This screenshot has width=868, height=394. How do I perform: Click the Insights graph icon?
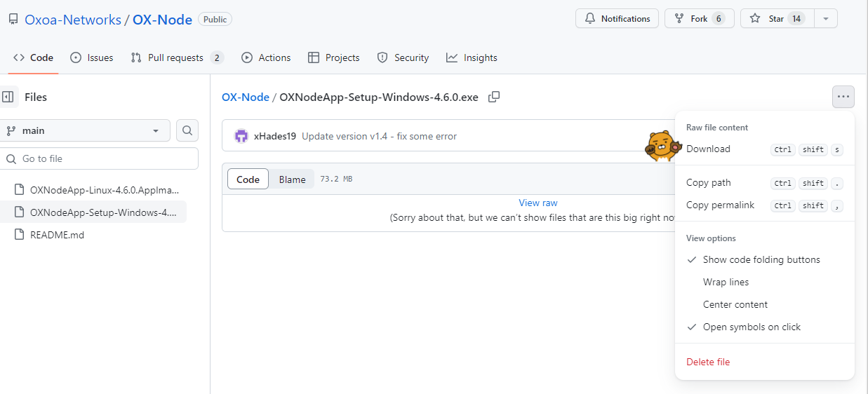click(452, 57)
